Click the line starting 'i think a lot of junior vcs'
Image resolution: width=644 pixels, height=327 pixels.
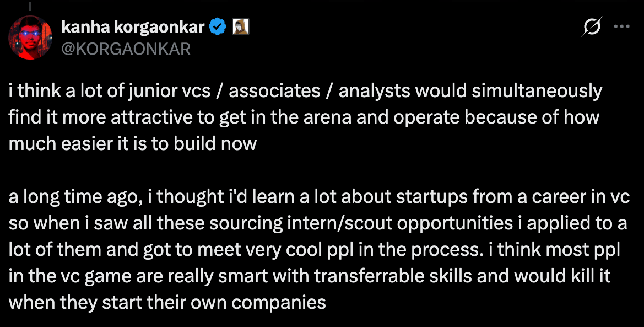click(305, 92)
